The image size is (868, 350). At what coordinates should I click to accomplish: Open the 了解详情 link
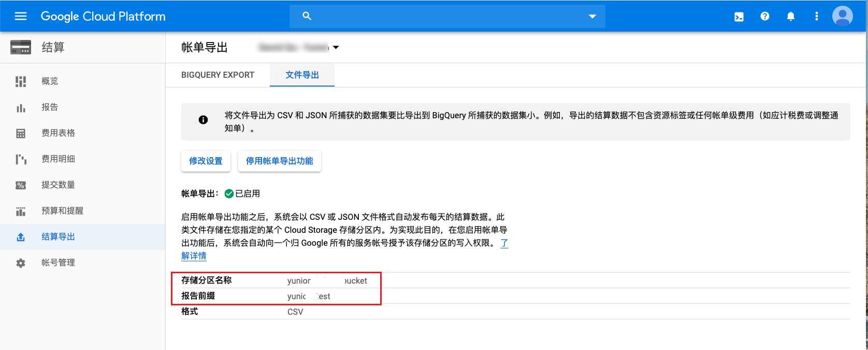(194, 256)
